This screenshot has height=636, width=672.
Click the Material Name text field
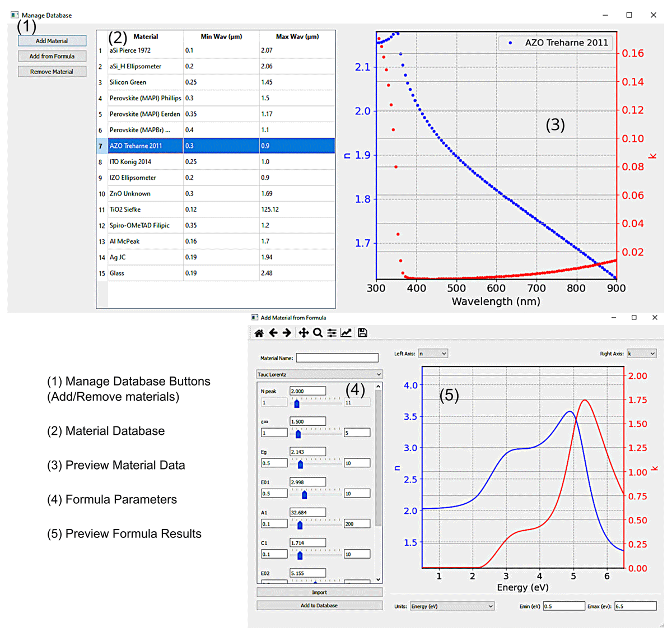coord(337,358)
